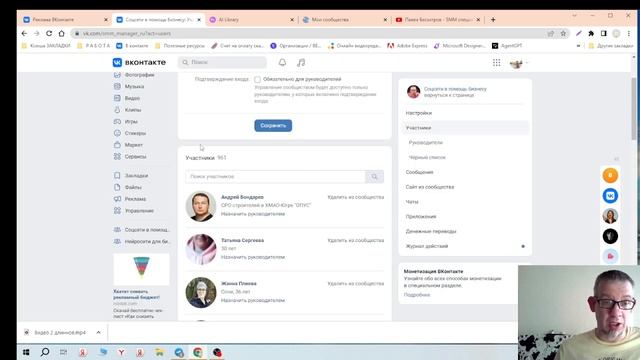The width and height of the screenshot is (640, 360).
Task: Click the ВКонтакте logo
Action: [139, 62]
